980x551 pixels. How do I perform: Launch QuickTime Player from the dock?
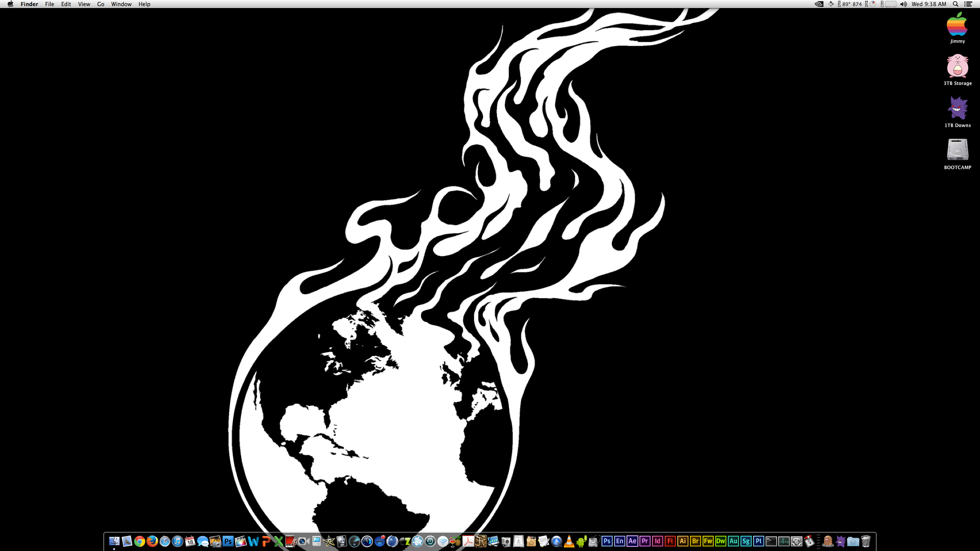[556, 541]
